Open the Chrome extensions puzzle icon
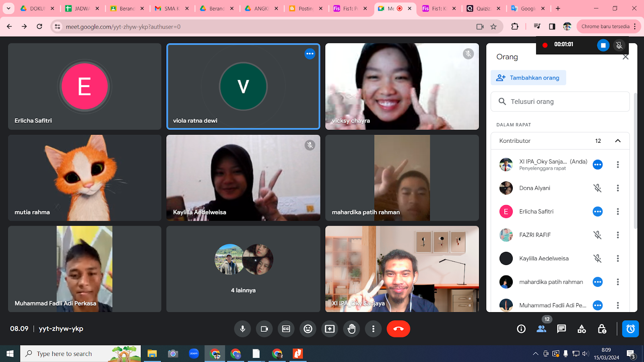 click(x=515, y=27)
